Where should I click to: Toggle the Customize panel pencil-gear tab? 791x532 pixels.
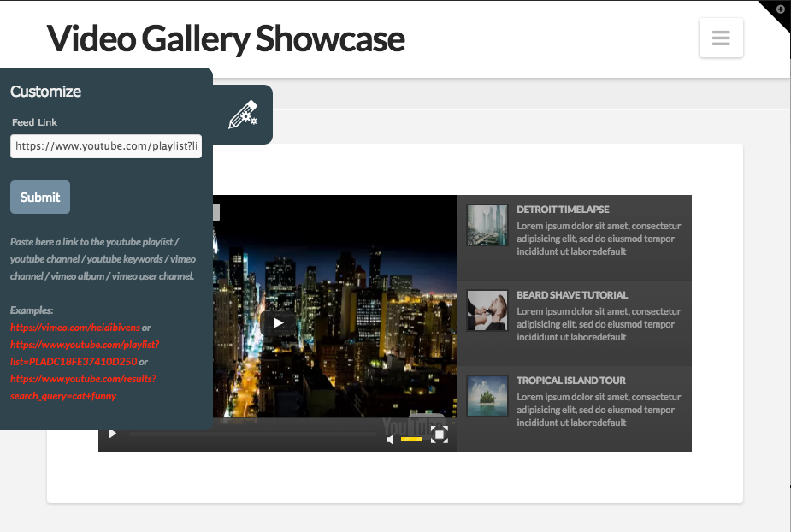coord(243,115)
